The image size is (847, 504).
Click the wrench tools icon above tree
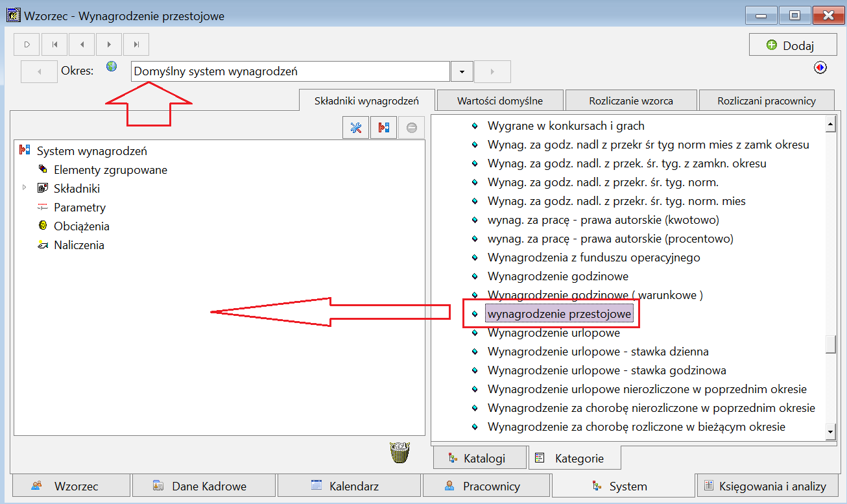[355, 128]
